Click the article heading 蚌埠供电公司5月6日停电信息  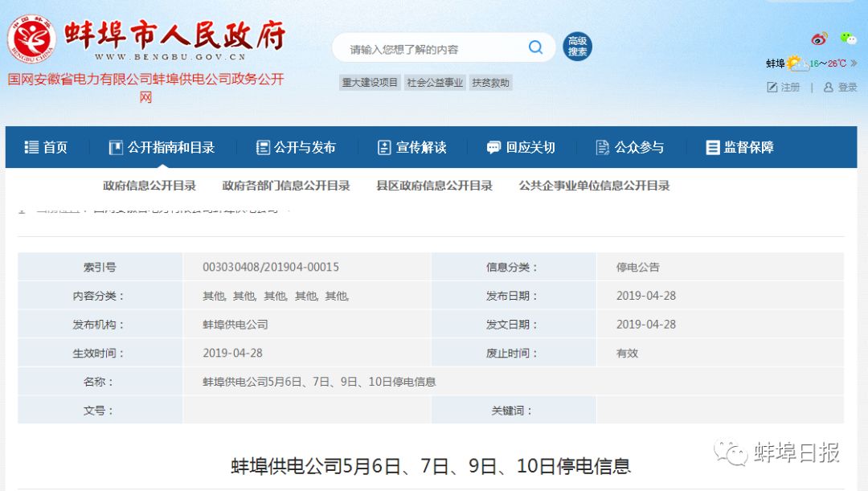click(431, 466)
